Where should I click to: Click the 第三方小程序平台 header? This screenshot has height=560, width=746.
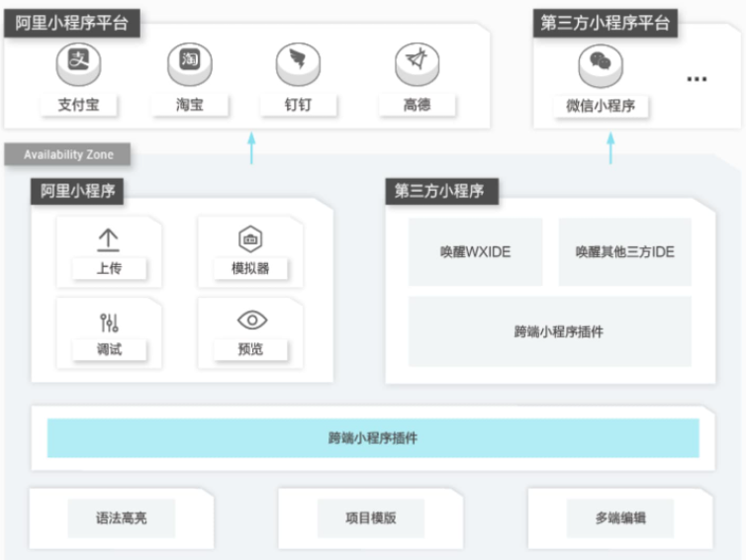click(606, 23)
